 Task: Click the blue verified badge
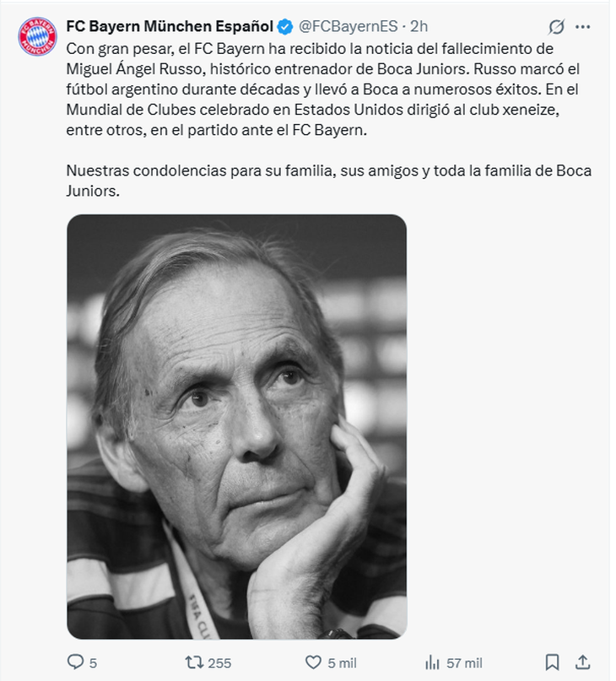285,26
